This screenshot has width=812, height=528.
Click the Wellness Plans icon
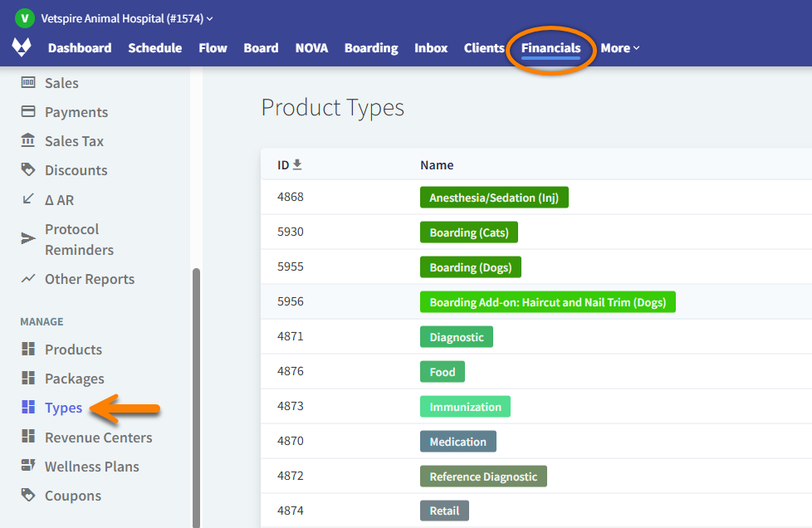28,466
